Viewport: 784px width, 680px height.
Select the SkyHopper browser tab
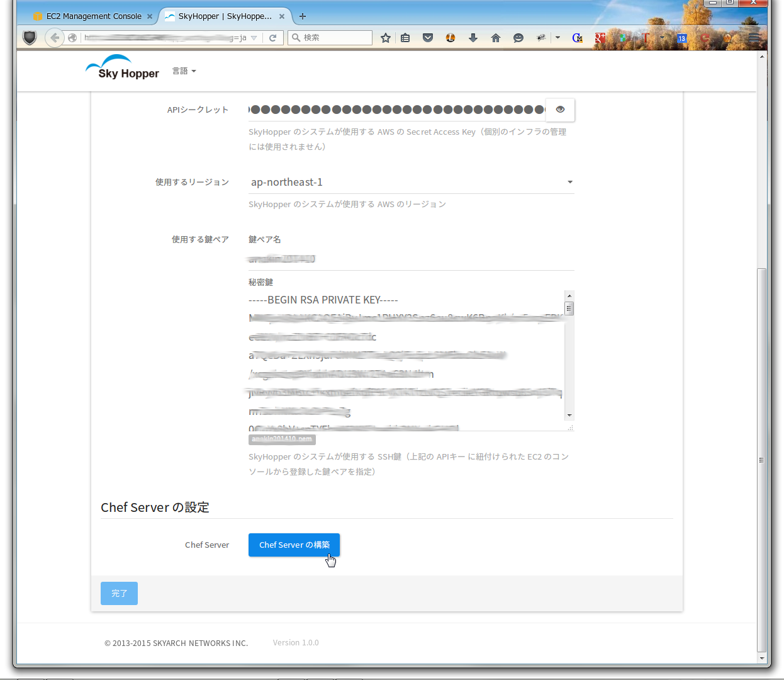coord(225,16)
